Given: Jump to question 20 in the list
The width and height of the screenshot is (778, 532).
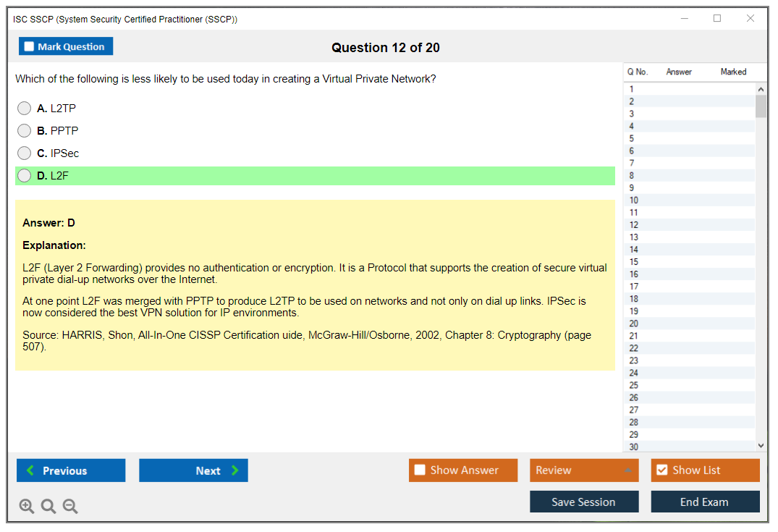Looking at the screenshot, I should pos(634,324).
